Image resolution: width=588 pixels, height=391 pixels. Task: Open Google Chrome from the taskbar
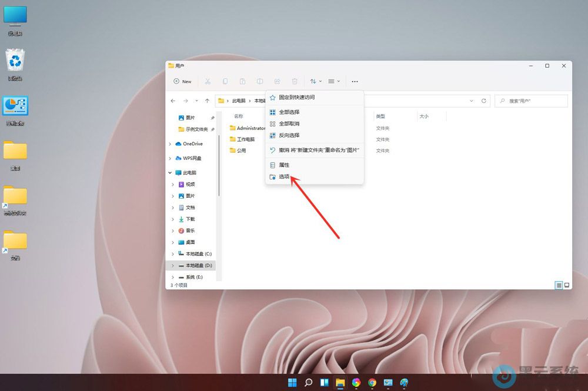372,383
